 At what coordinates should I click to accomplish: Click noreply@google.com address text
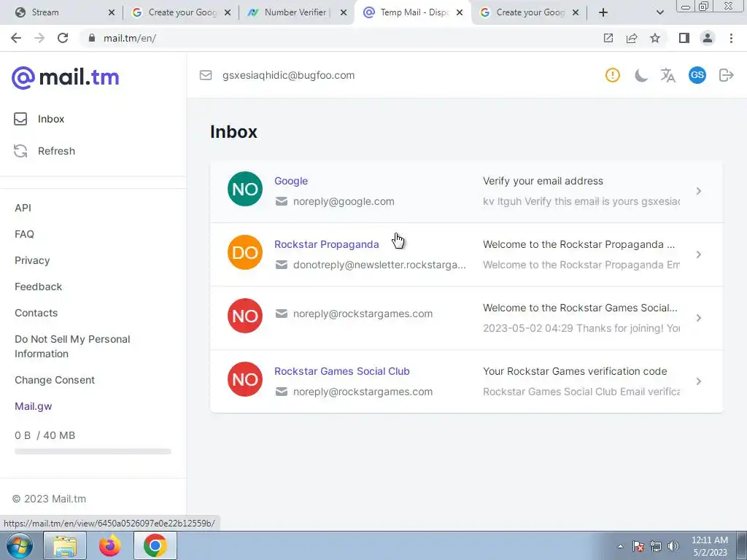(344, 201)
